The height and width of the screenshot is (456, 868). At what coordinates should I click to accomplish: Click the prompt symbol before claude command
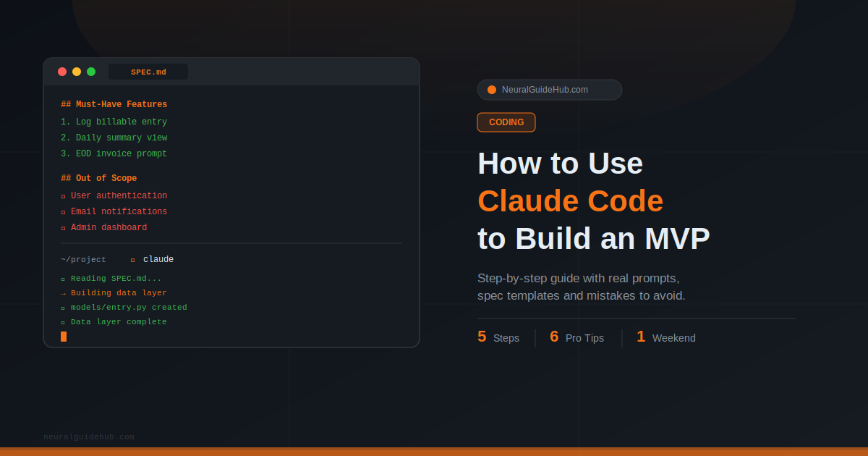click(132, 260)
